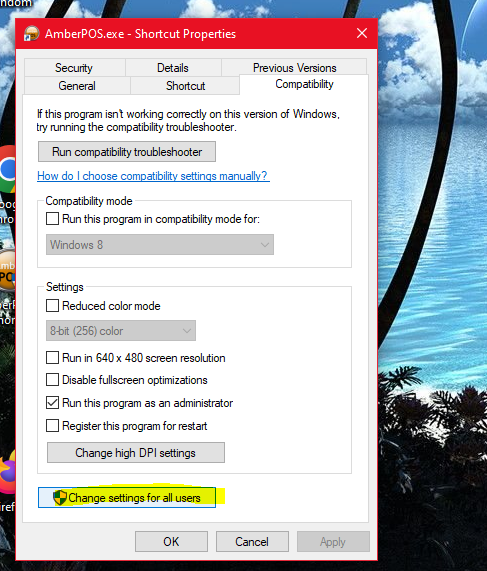Image resolution: width=487 pixels, height=571 pixels.
Task: Toggle Reduced color mode checkbox
Action: coord(52,306)
